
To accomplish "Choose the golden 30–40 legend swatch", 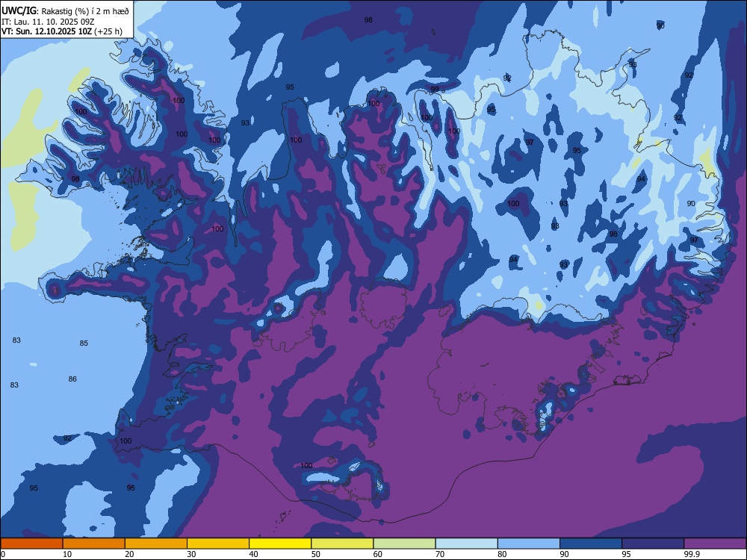I will [x=218, y=544].
